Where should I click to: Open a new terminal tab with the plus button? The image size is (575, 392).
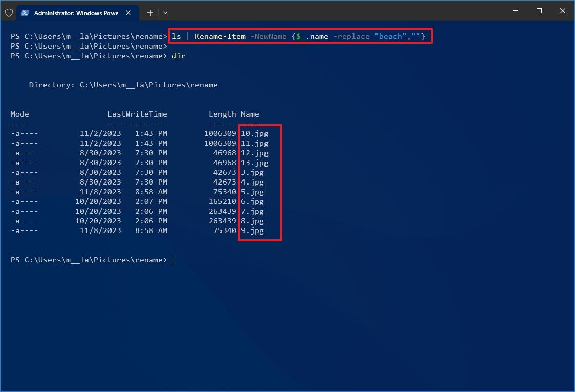[150, 13]
